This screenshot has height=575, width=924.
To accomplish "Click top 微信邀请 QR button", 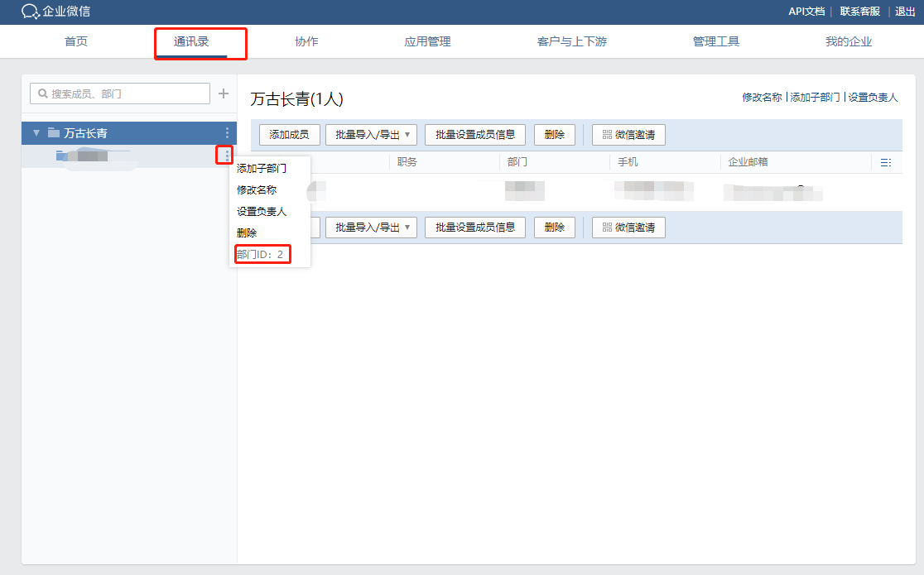I will [628, 135].
